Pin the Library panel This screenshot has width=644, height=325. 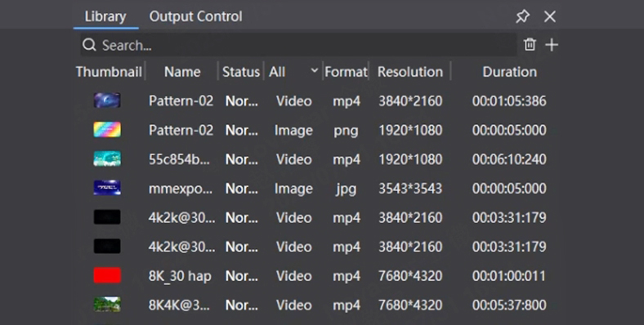522,16
